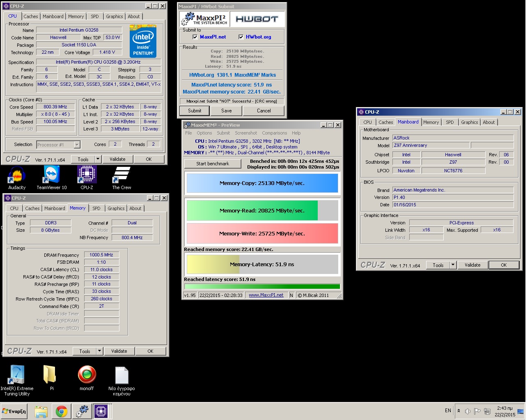Click CPU-Z Mainboard window title icon
The width and height of the screenshot is (532, 420).
[x=361, y=112]
